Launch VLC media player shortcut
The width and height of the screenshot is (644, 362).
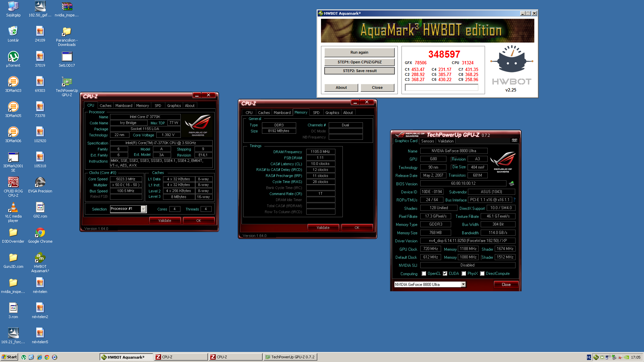tap(13, 212)
